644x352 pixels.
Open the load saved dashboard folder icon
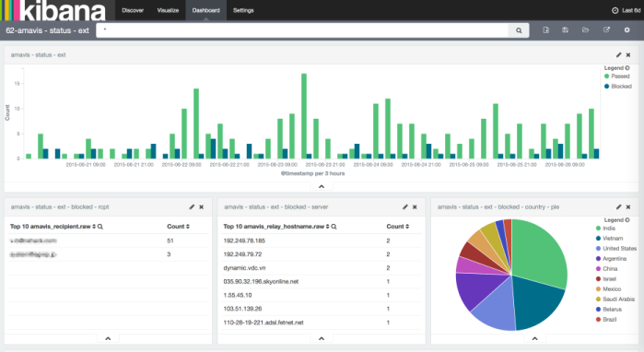click(585, 30)
